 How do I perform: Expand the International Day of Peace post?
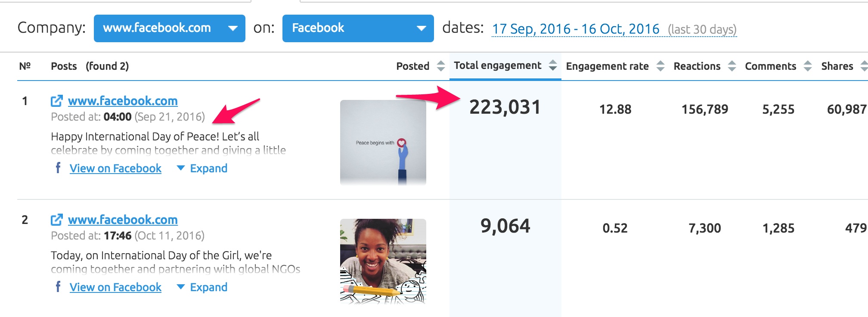202,168
